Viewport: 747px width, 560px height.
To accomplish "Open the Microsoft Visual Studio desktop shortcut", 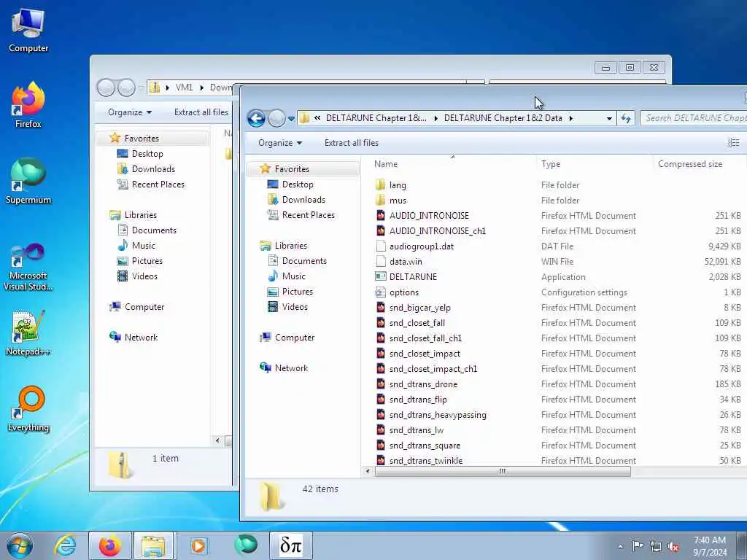I will [28, 267].
